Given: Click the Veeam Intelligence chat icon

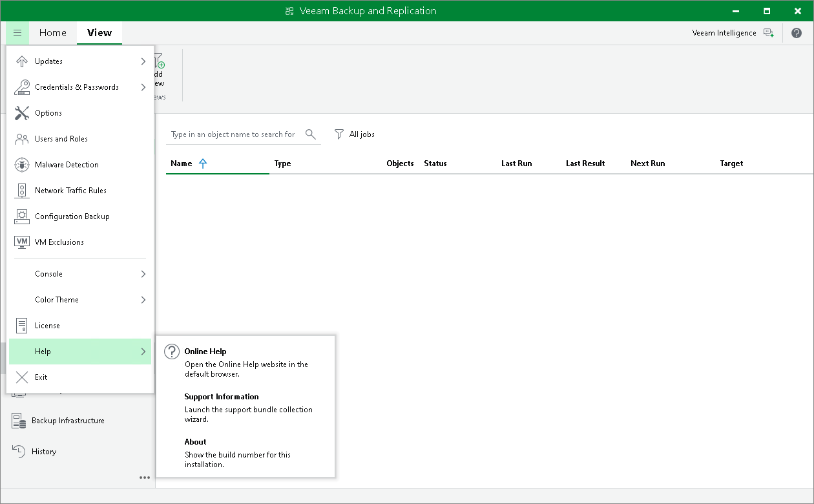Looking at the screenshot, I should (x=768, y=33).
